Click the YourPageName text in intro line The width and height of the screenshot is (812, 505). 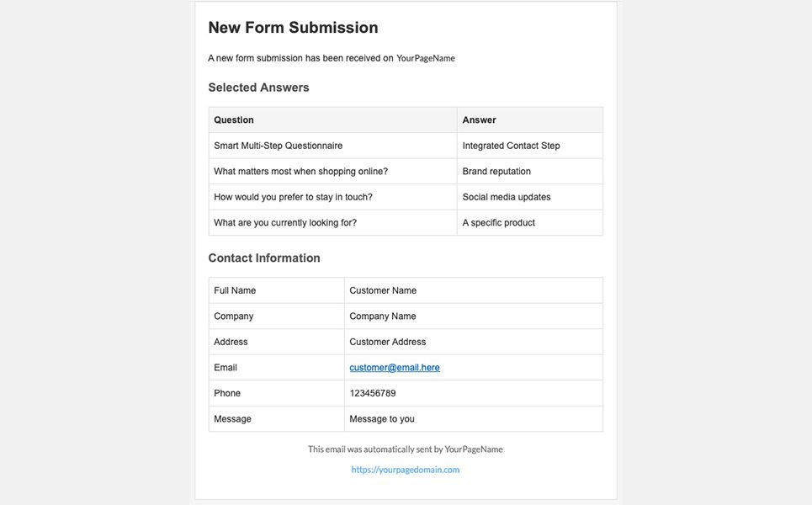(426, 59)
